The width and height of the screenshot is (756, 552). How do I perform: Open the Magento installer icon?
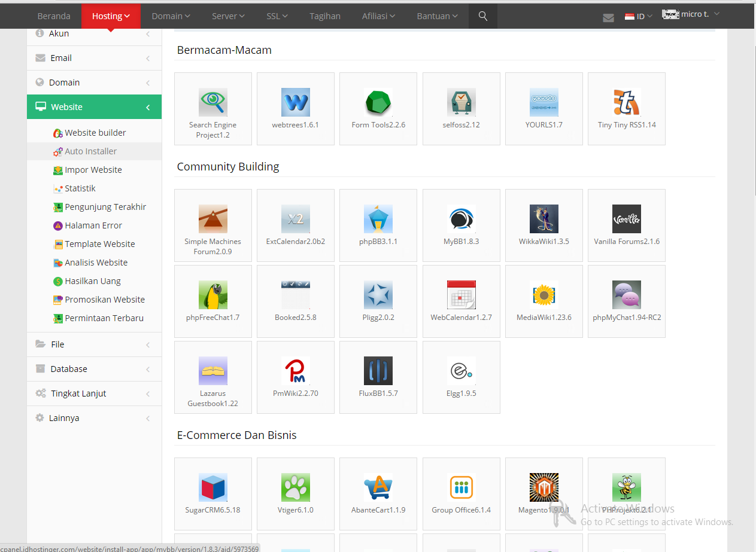click(x=544, y=487)
